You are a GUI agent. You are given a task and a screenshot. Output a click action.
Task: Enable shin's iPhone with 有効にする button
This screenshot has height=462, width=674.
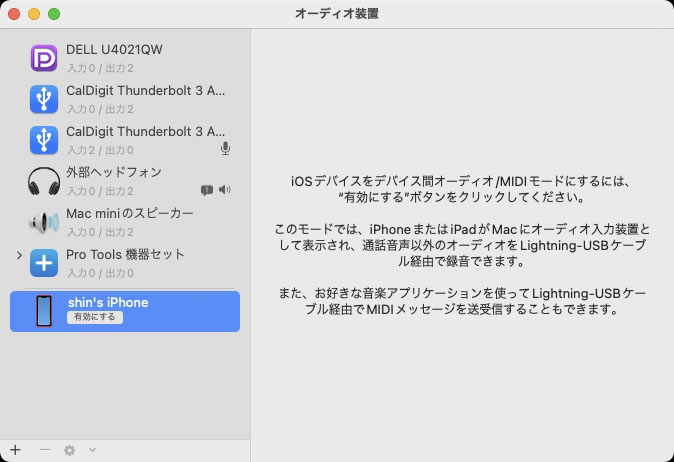click(95, 317)
